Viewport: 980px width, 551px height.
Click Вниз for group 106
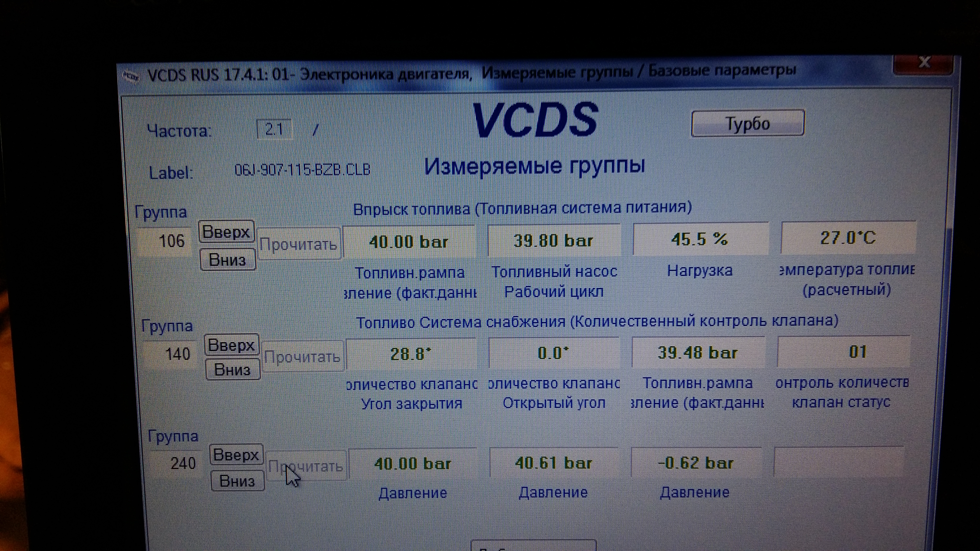(x=227, y=260)
